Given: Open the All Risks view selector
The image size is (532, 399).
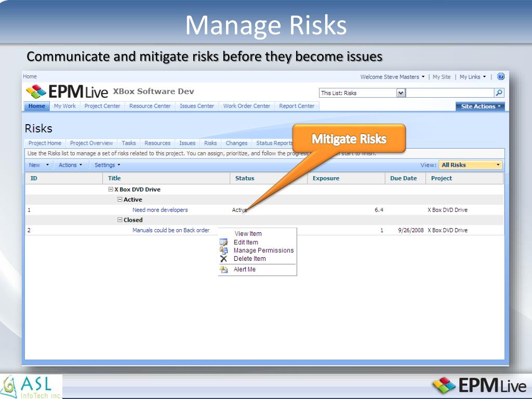Looking at the screenshot, I should (x=470, y=165).
